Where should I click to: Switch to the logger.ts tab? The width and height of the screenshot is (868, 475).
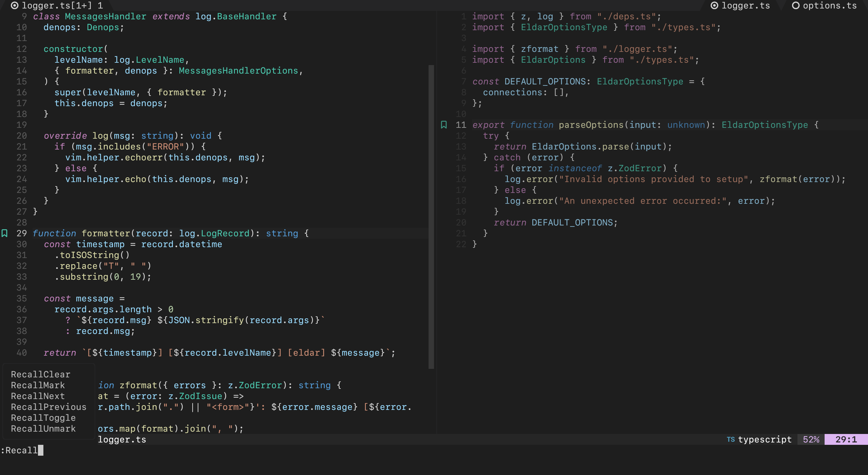tap(745, 5)
